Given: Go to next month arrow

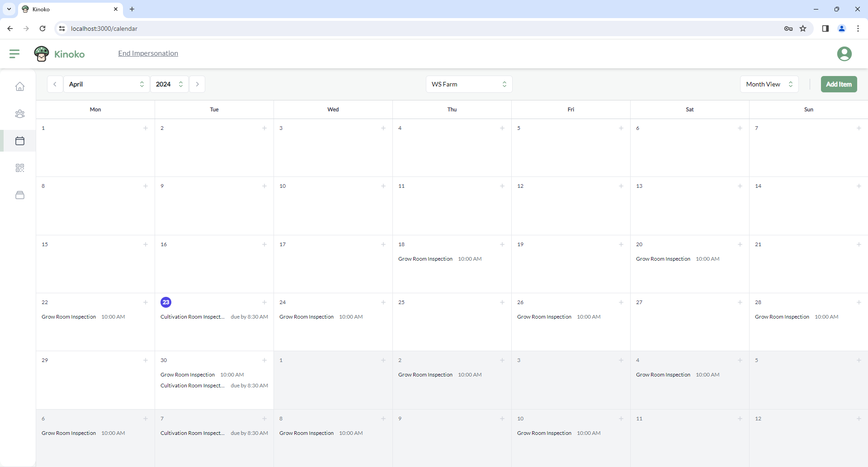Looking at the screenshot, I should point(197,84).
